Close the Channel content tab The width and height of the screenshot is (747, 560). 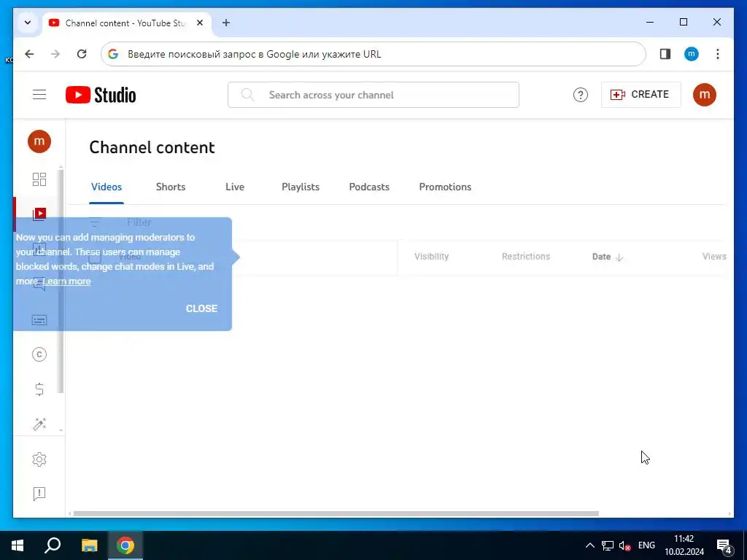point(200,23)
